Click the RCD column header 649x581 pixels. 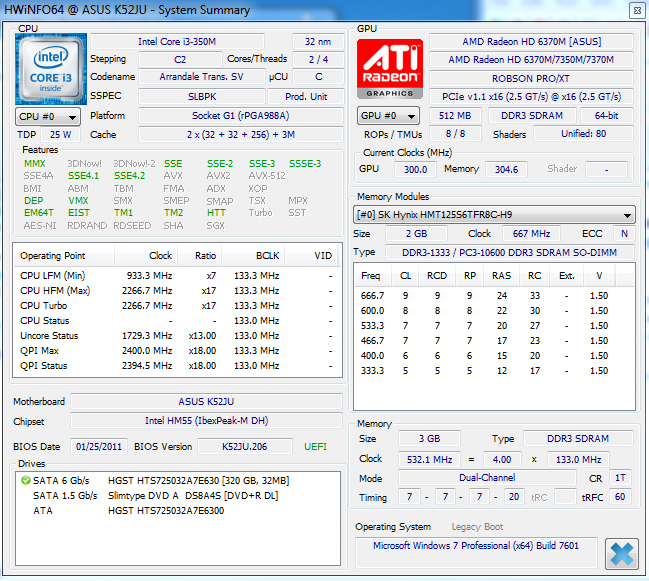pyautogui.click(x=437, y=276)
